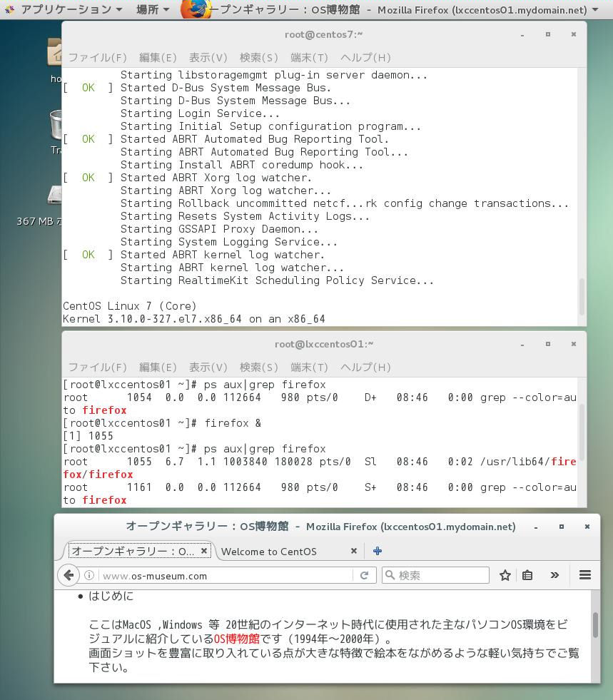Maximize the Firefox browser window

561,527
